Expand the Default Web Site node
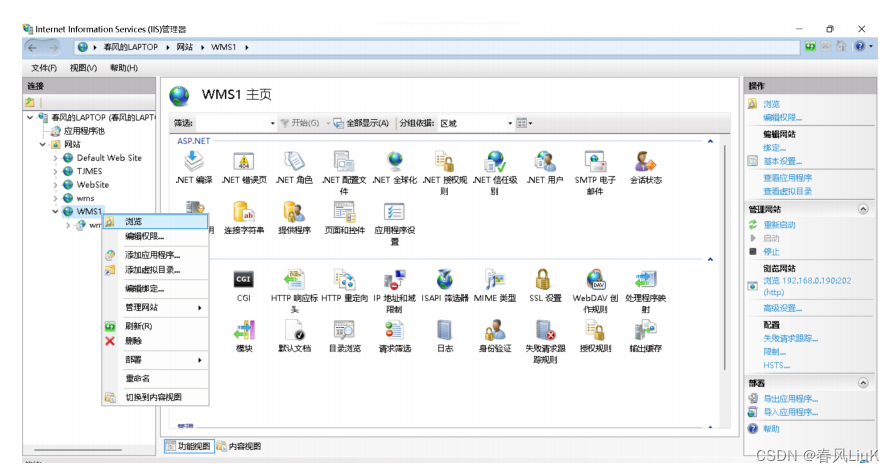895x472 pixels. (55, 158)
